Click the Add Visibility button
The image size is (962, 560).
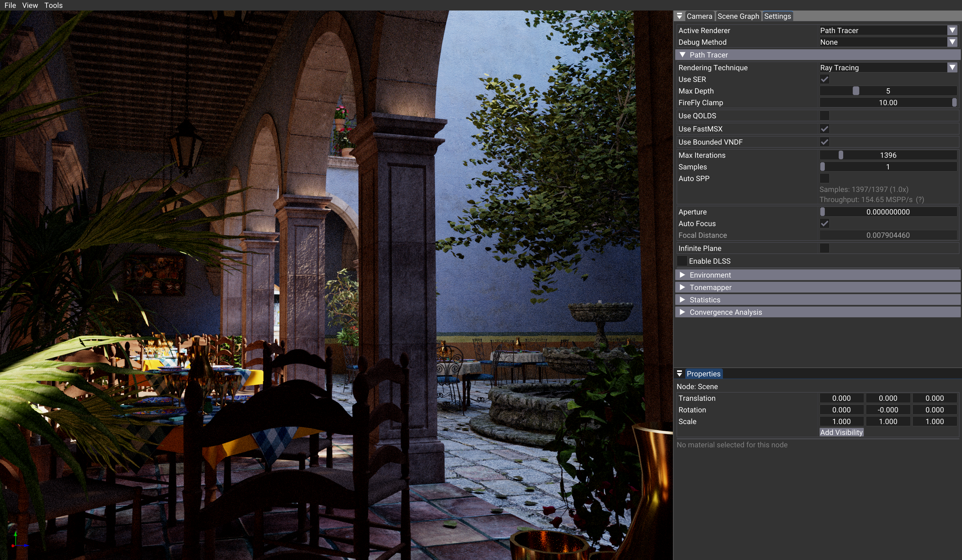[841, 432]
